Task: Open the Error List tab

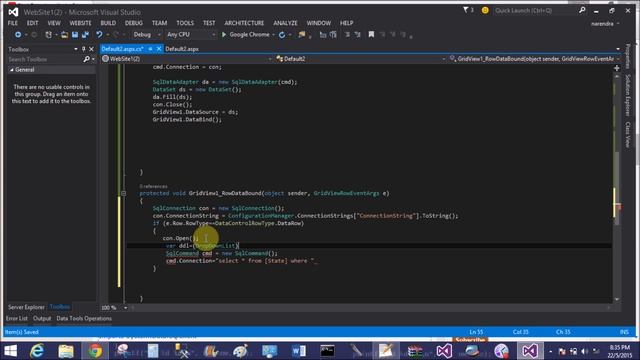Action: [x=17, y=318]
